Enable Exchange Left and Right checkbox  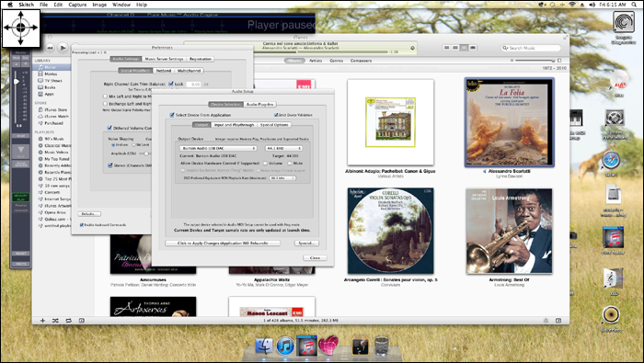pyautogui.click(x=106, y=104)
